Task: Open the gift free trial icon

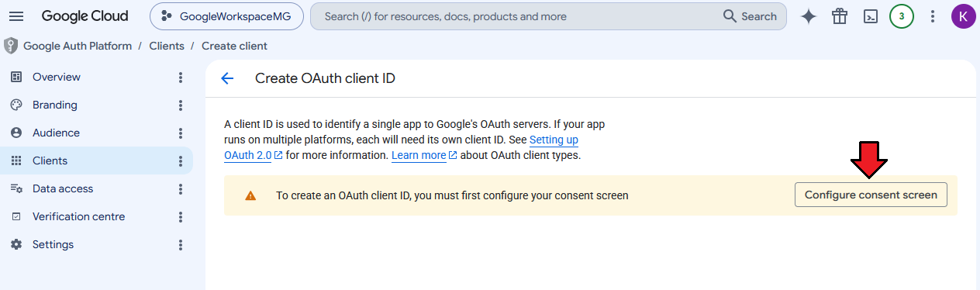Action: tap(840, 16)
